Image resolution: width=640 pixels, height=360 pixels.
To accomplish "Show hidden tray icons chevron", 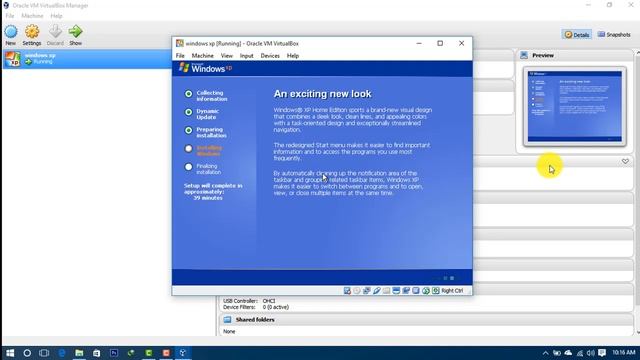I will coord(546,353).
